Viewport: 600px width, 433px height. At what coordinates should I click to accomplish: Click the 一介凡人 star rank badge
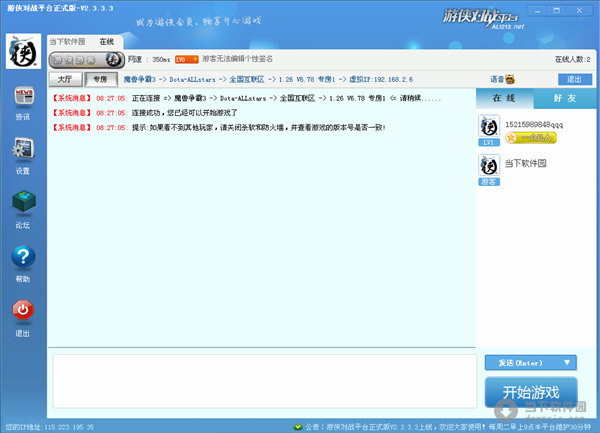[531, 138]
